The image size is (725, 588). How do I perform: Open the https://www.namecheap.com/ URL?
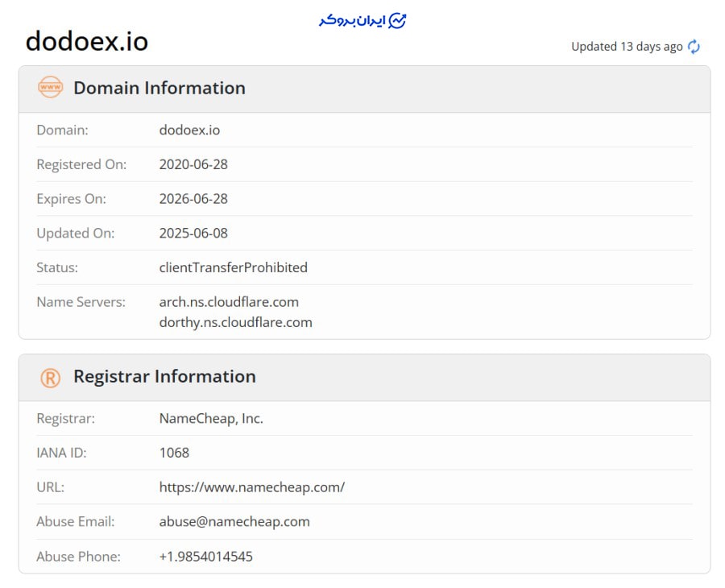[251, 487]
